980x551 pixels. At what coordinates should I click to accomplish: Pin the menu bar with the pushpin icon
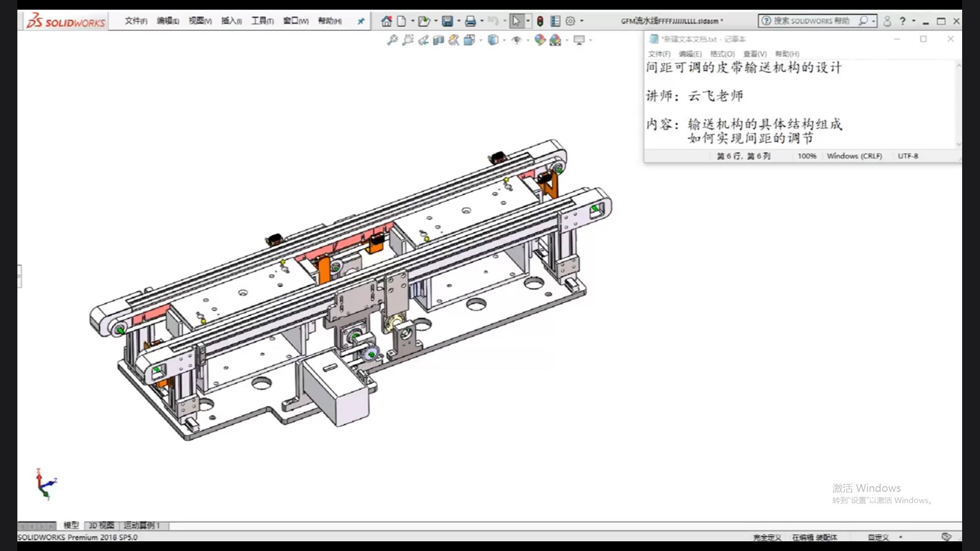[x=361, y=21]
